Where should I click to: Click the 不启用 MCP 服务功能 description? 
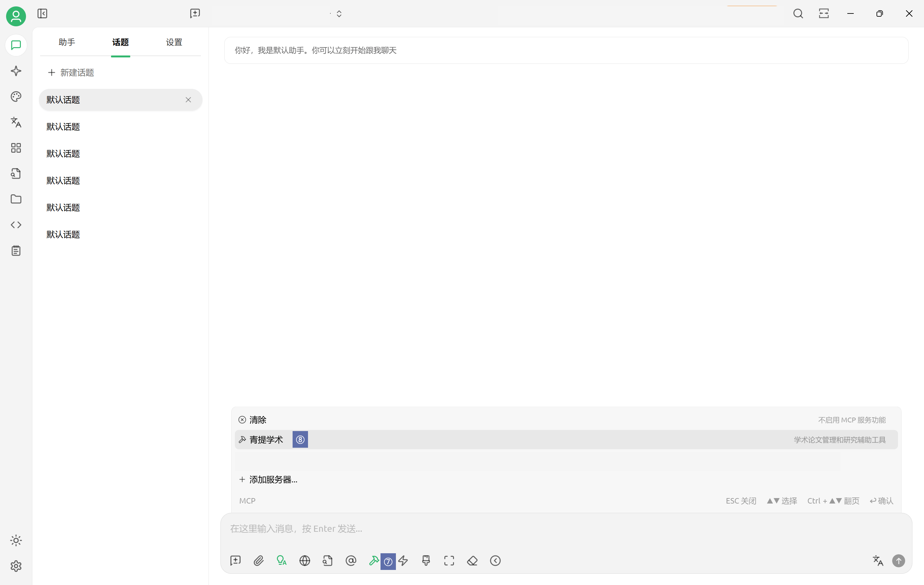coord(851,420)
